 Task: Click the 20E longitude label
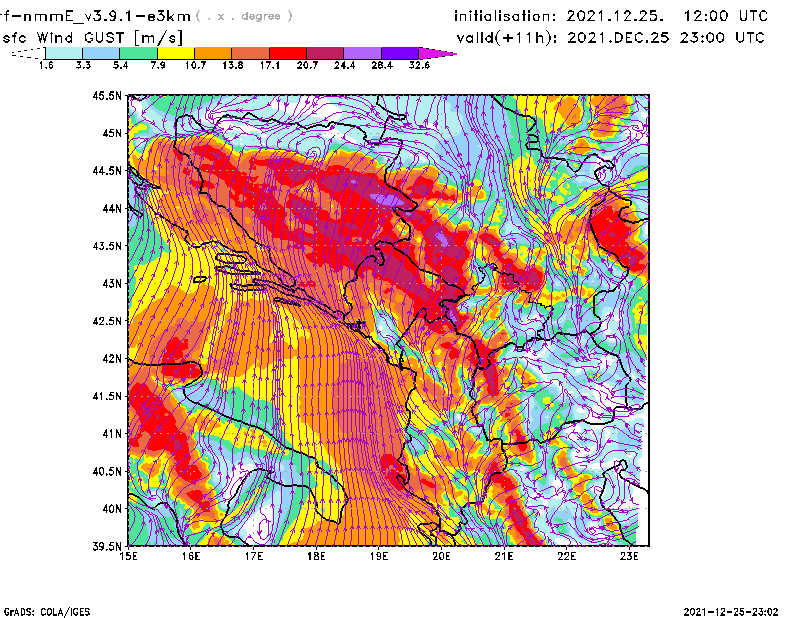[x=441, y=556]
